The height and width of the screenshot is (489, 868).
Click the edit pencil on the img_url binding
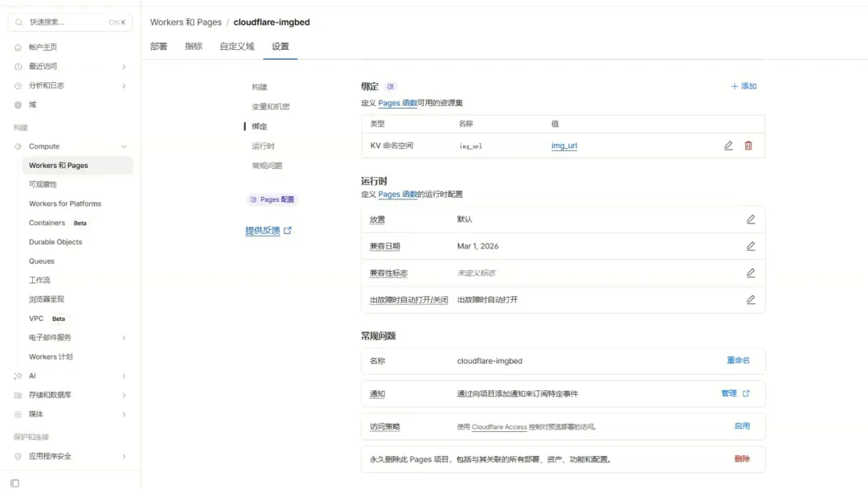pyautogui.click(x=728, y=146)
